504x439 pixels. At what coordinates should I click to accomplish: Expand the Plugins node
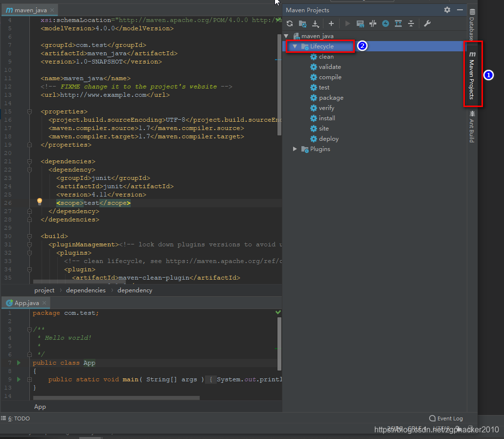tap(295, 149)
